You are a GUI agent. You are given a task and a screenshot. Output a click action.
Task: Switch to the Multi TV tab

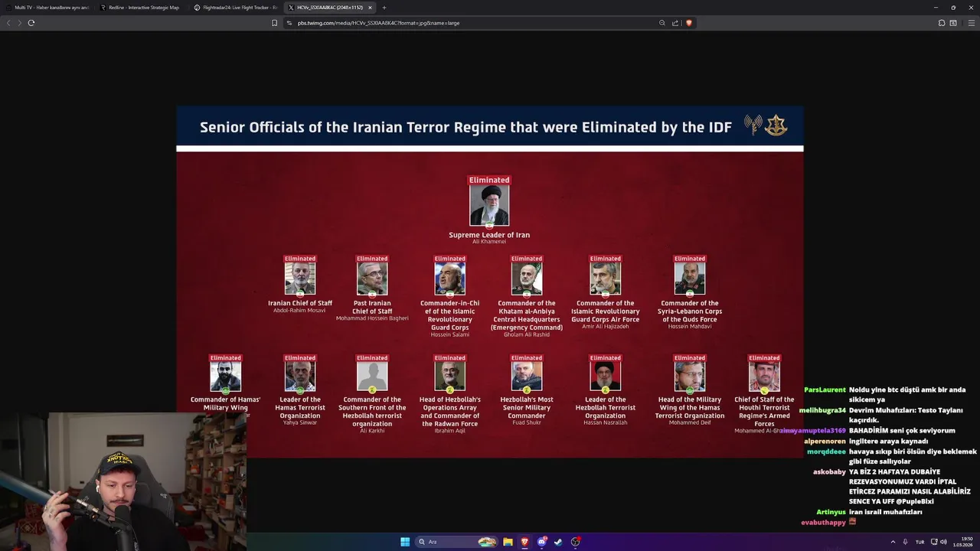click(x=47, y=8)
